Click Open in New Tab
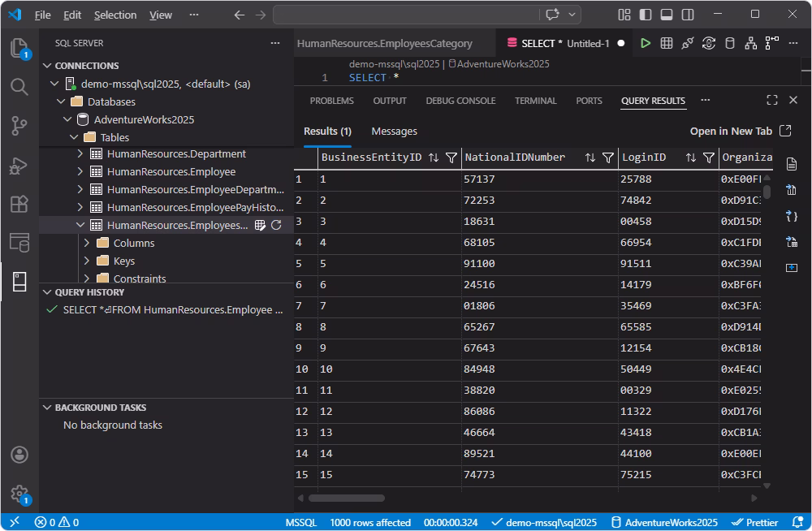This screenshot has height=531, width=812. [x=741, y=131]
